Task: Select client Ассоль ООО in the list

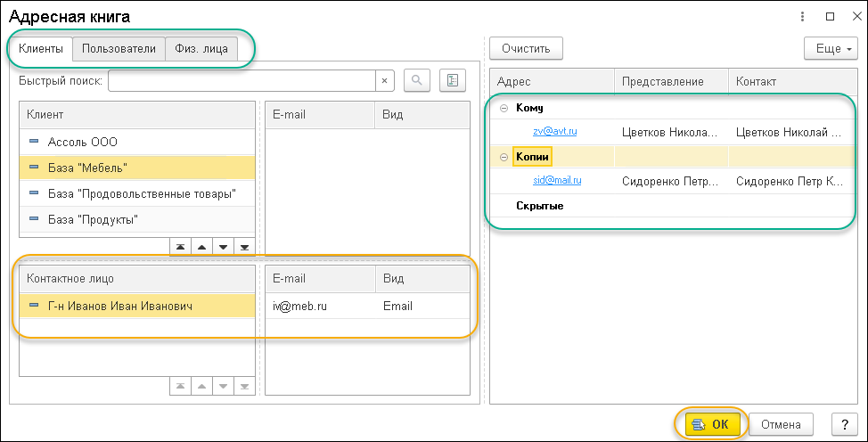Action: (83, 142)
